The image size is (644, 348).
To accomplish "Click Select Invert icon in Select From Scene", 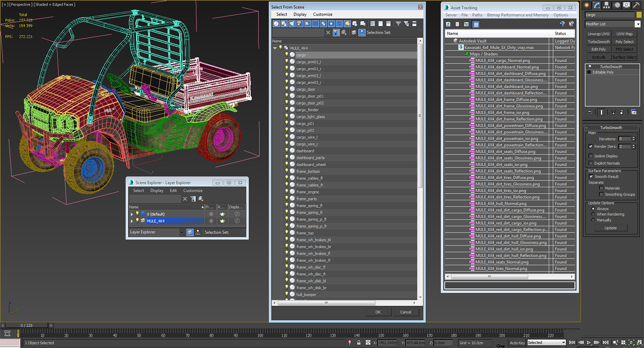I will [389, 23].
